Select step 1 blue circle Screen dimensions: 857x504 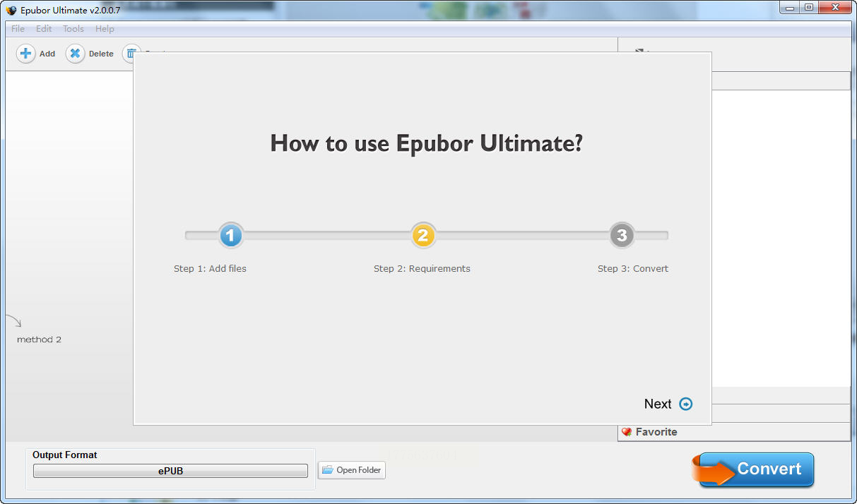pyautogui.click(x=231, y=235)
